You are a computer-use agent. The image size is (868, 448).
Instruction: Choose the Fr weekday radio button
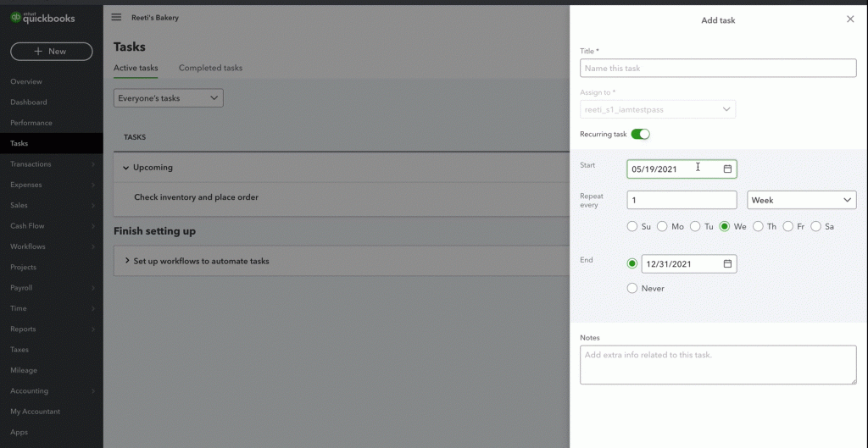coord(788,226)
